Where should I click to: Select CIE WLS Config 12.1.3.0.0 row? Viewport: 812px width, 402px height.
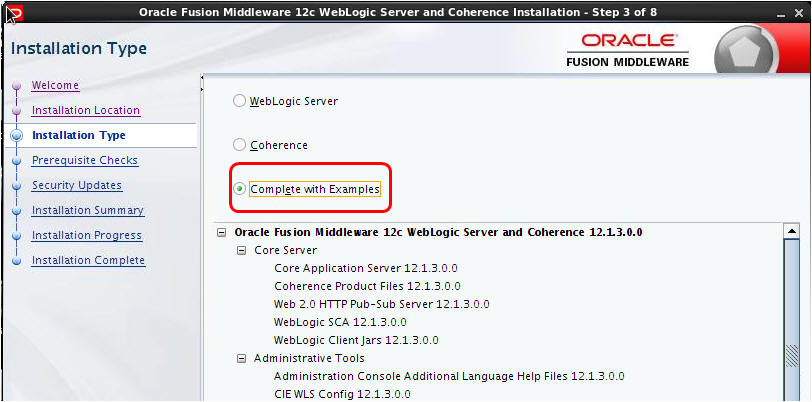pyautogui.click(x=342, y=394)
